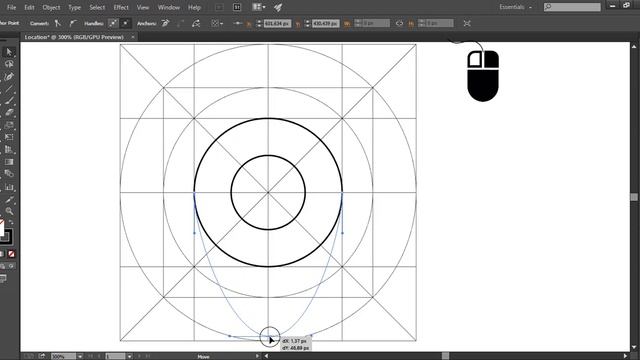
Task: Open the Type menu
Action: [x=75, y=7]
